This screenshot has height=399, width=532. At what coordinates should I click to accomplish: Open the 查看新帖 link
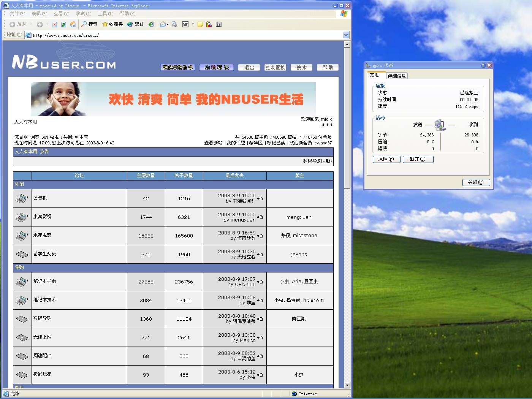coord(213,143)
